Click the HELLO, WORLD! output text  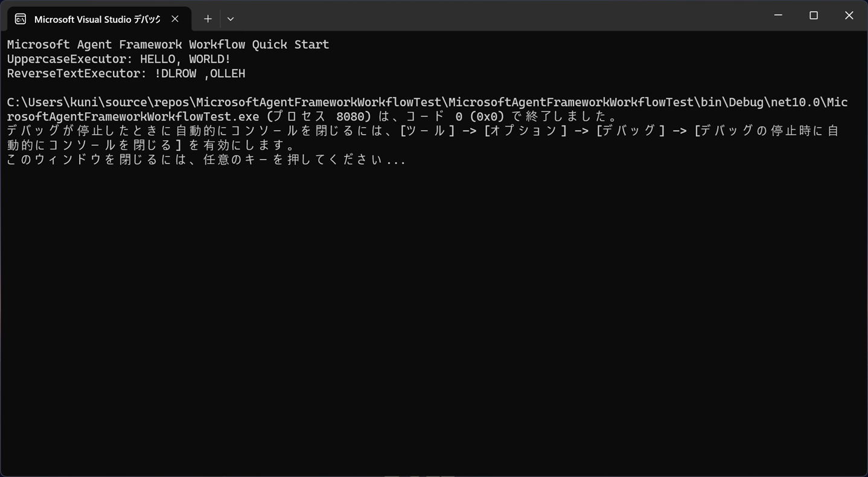[x=185, y=59]
